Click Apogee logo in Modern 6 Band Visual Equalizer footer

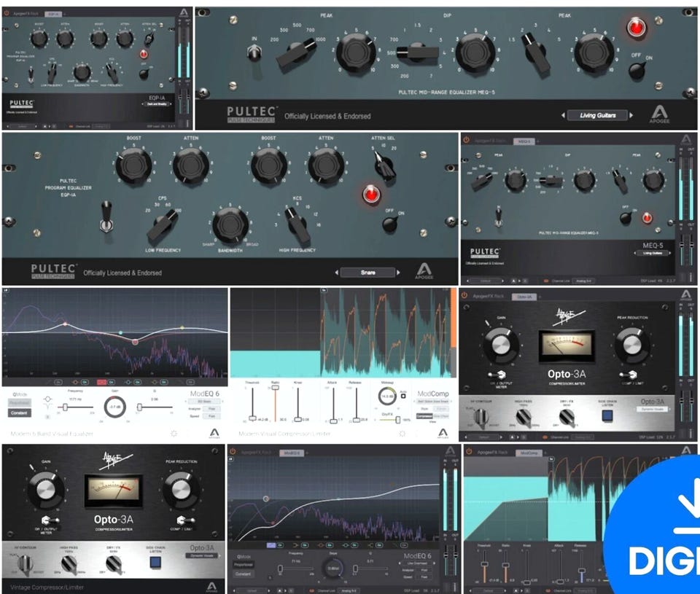click(214, 433)
